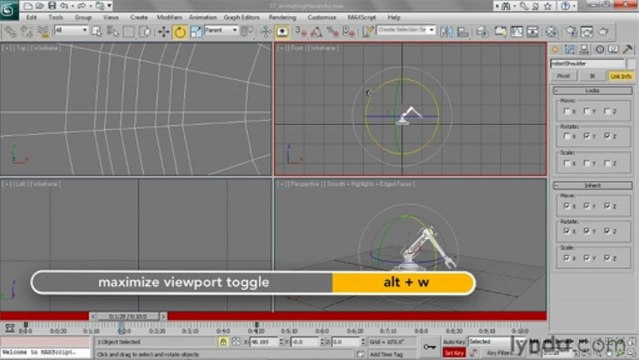
Task: Click the IK button
Action: (x=592, y=76)
